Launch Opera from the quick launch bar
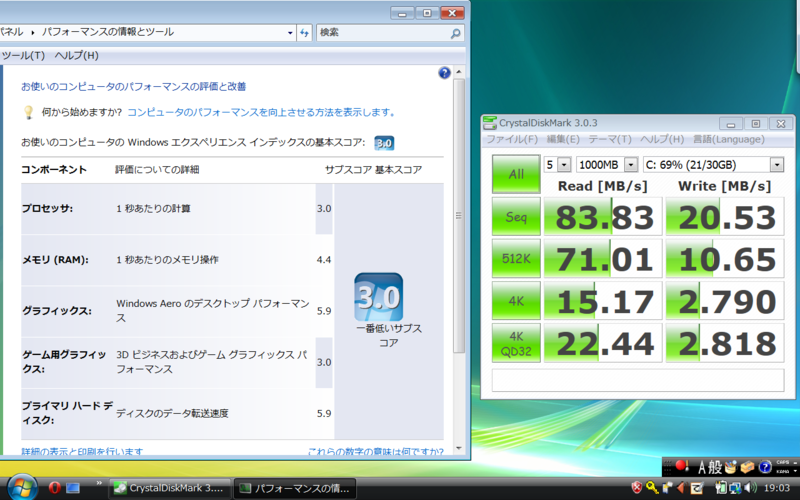The height and width of the screenshot is (500, 800). pyautogui.click(x=55, y=488)
